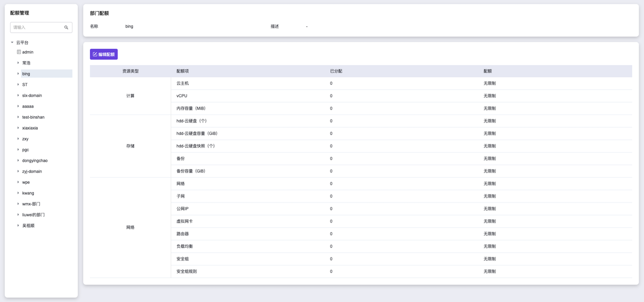Screen dimensions: 644x302
Task: Expand the 吴祖顺 tree arrow
Action: point(18,226)
